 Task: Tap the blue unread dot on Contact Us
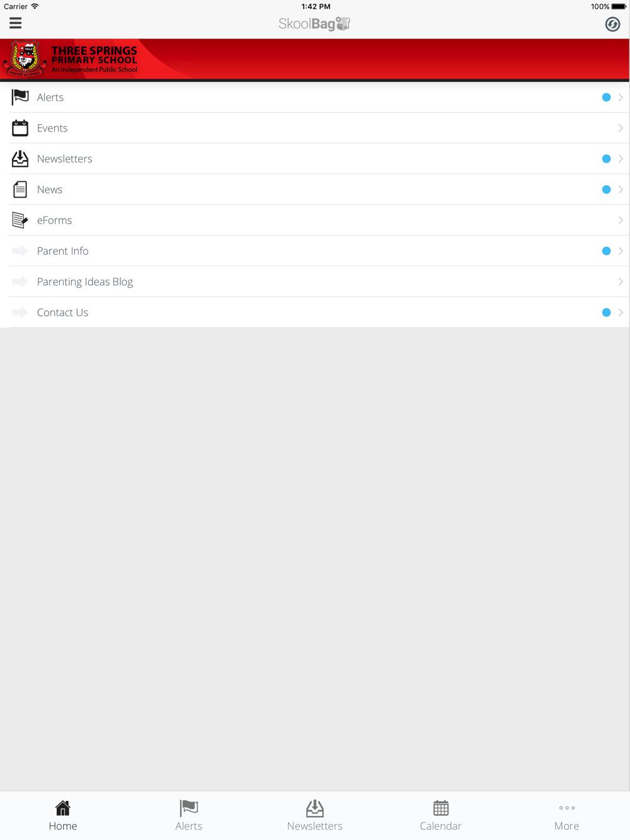[x=606, y=312]
